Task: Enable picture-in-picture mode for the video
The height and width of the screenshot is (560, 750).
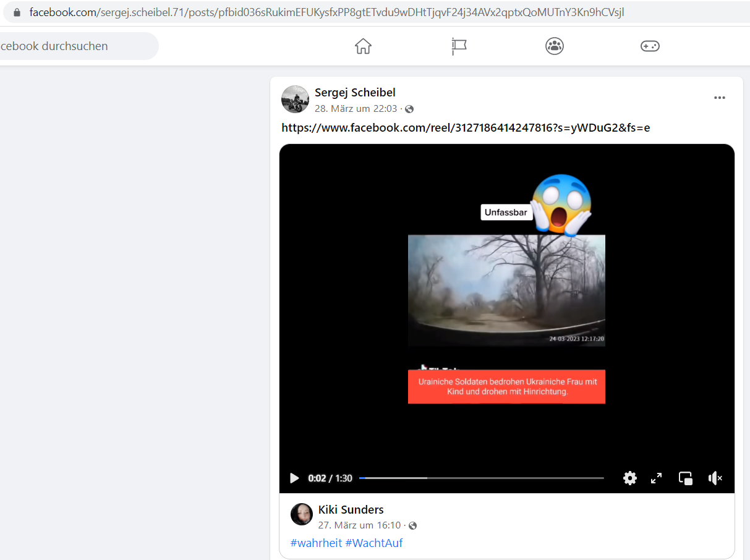Action: click(686, 478)
